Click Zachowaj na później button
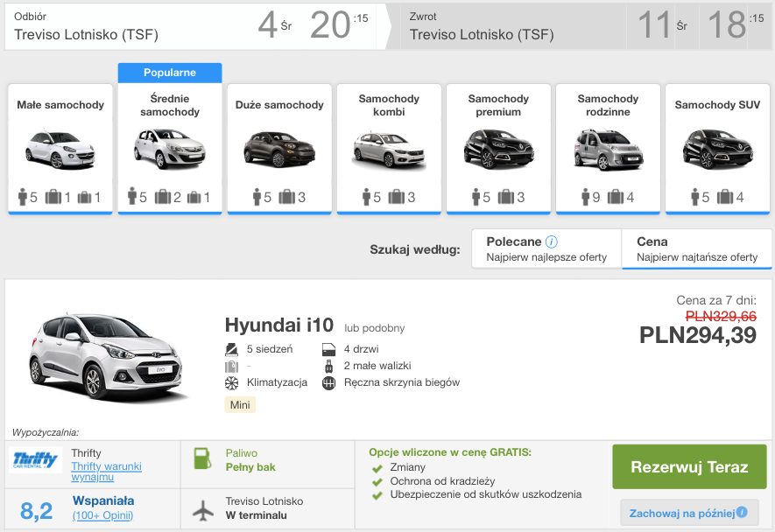The height and width of the screenshot is (532, 775). click(x=689, y=513)
